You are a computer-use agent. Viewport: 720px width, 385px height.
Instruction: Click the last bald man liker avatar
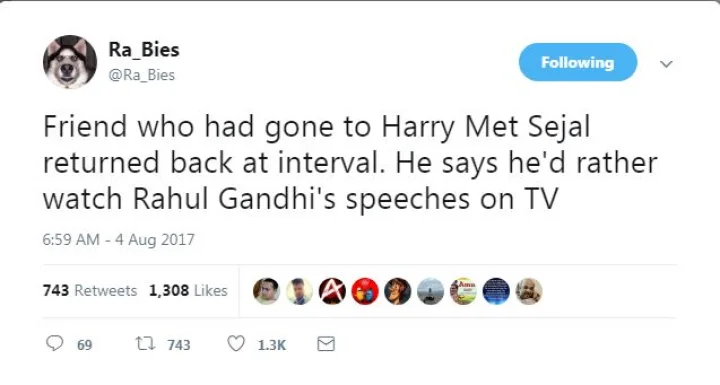(529, 291)
